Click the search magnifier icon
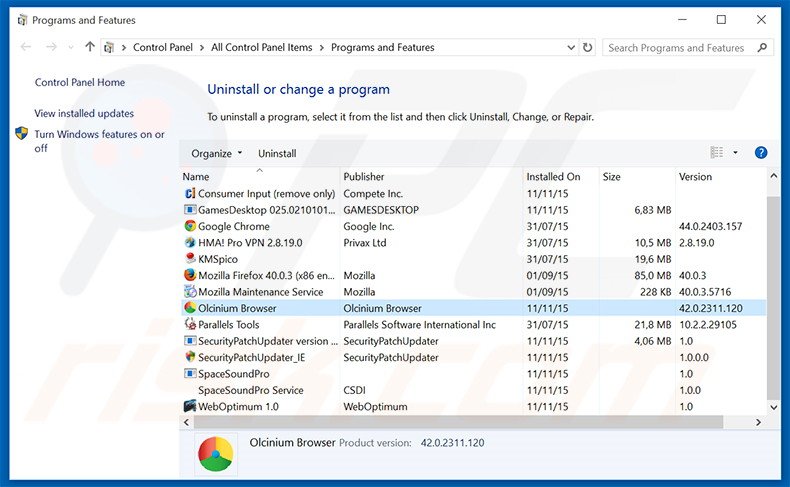The image size is (790, 487). coord(762,47)
